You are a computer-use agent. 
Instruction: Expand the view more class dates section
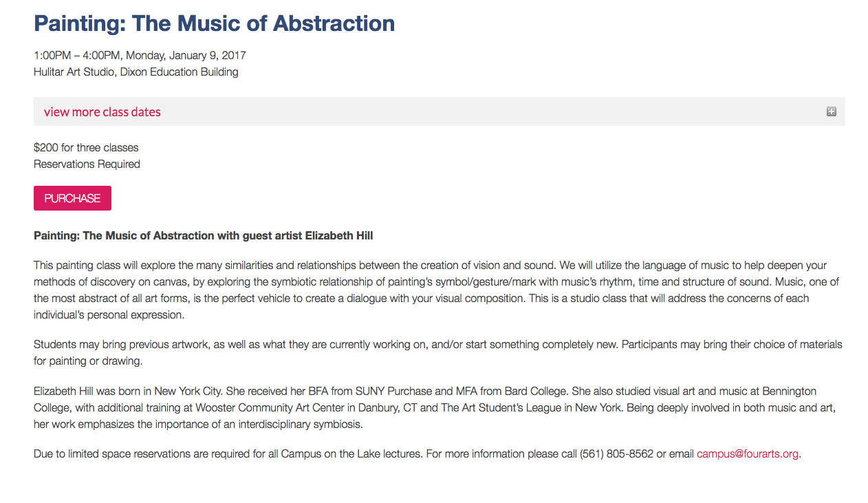[102, 111]
